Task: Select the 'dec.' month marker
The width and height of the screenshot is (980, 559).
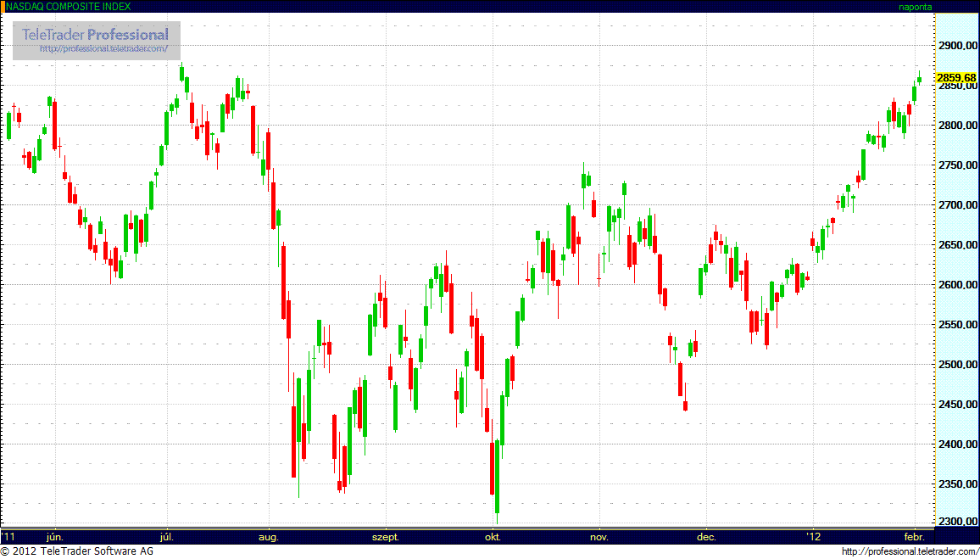Action: (706, 537)
